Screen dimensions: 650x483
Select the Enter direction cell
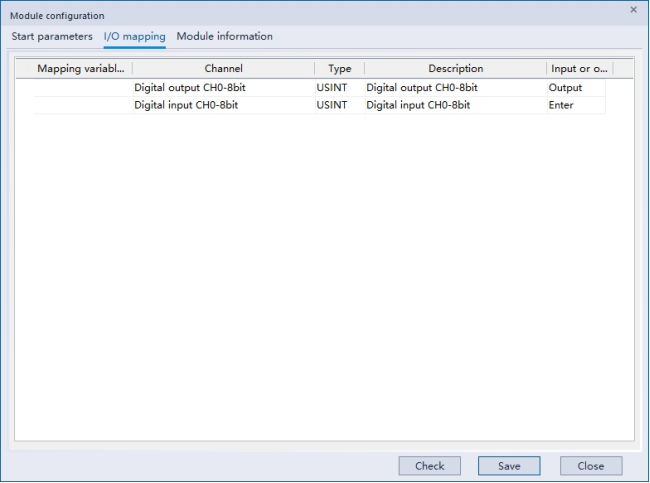coord(561,105)
